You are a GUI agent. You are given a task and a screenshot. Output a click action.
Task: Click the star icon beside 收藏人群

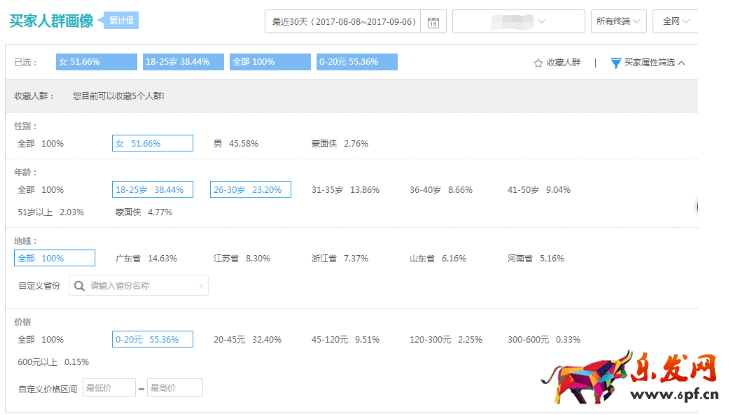pos(538,63)
